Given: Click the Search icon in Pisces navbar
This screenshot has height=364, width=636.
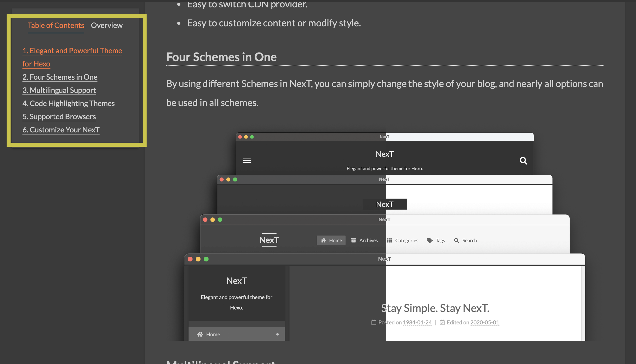Looking at the screenshot, I should coord(456,240).
